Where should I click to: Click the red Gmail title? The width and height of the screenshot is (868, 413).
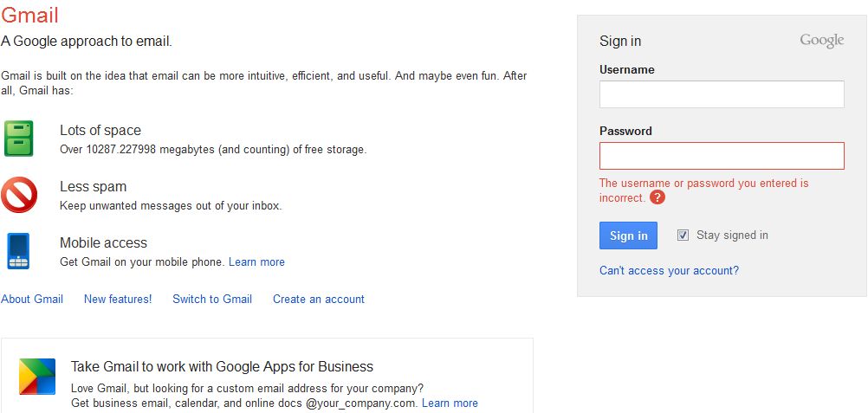(x=29, y=15)
